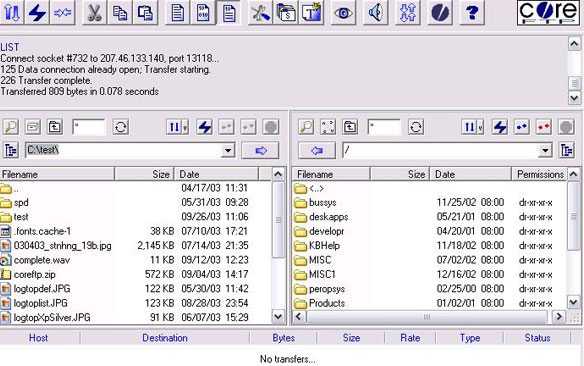Click the eye view icon in toolbar
The width and height of the screenshot is (584, 366).
coord(343,13)
